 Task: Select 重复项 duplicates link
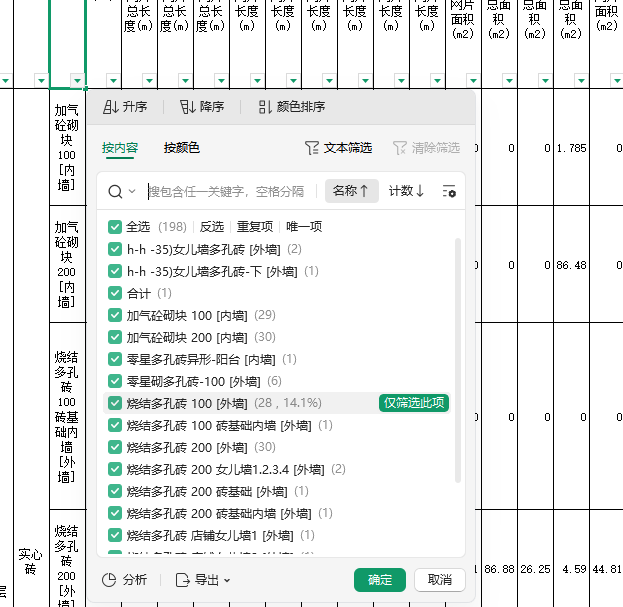[255, 227]
